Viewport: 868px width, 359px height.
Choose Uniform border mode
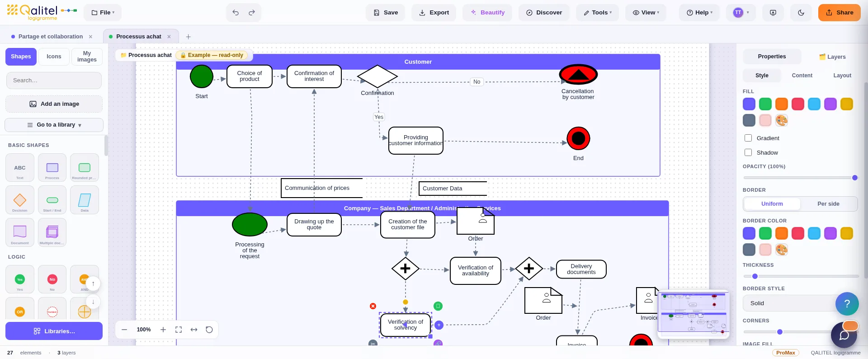(x=772, y=204)
